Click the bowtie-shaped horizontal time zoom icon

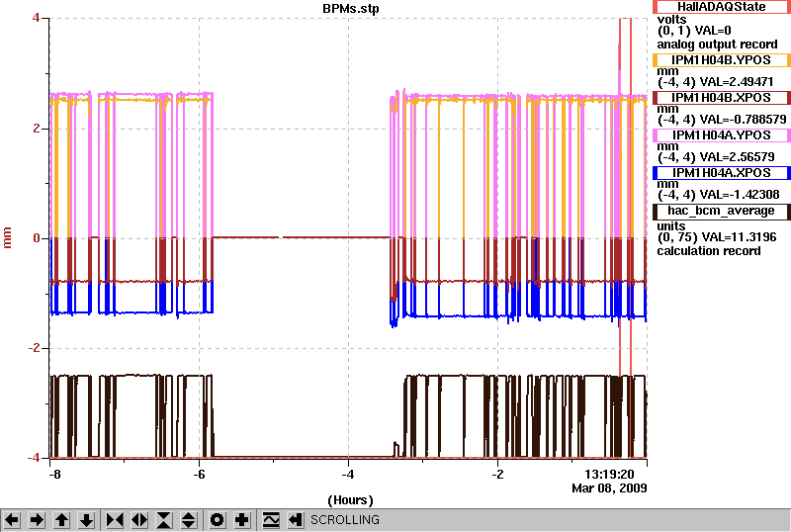coord(115,520)
